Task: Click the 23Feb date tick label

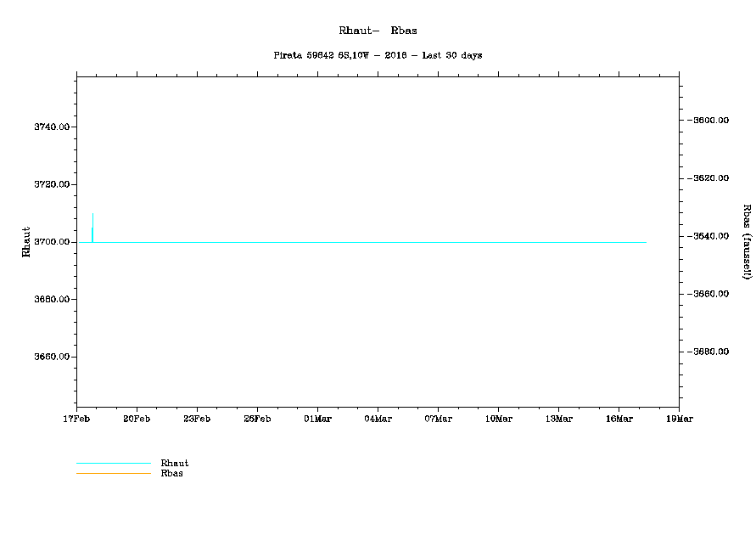Action: point(197,419)
